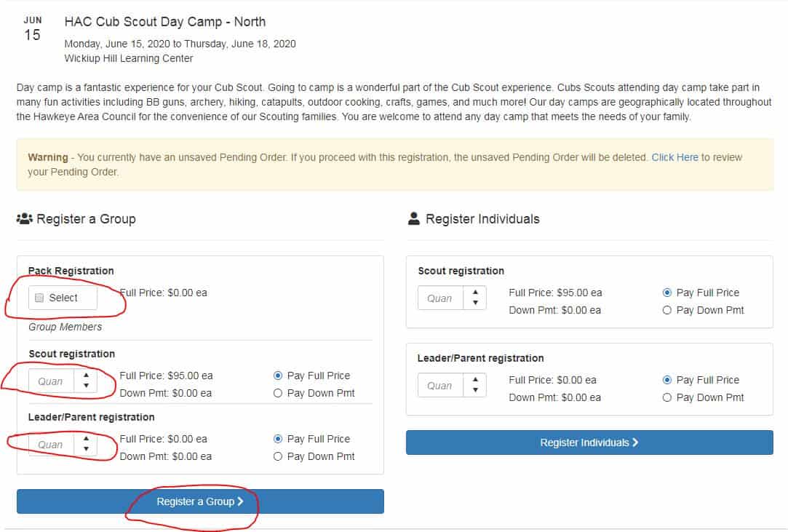The width and height of the screenshot is (788, 532).
Task: Click the Register a Group people icon
Action: 24,219
